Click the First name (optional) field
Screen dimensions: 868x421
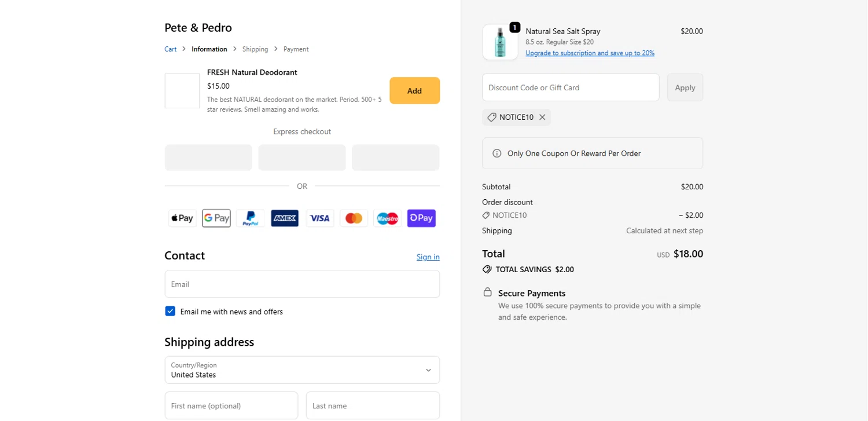231,406
